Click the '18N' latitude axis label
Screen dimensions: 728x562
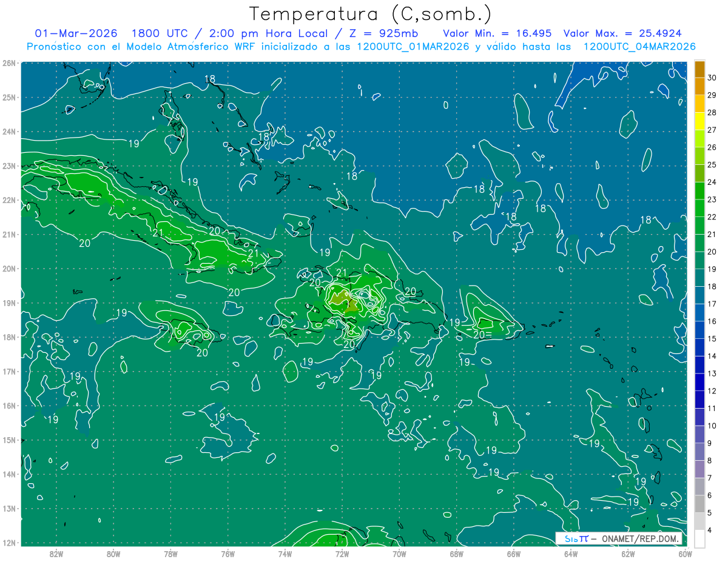[x=8, y=337]
